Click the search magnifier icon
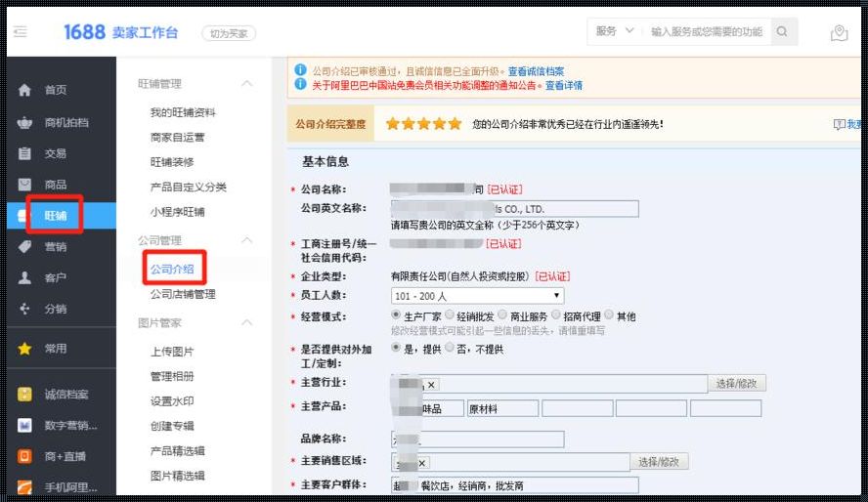 [782, 32]
